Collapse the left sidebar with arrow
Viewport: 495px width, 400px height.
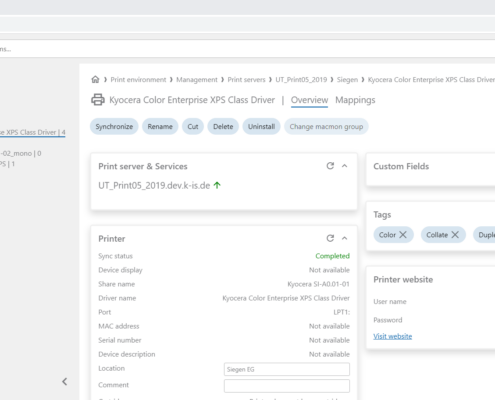point(65,382)
